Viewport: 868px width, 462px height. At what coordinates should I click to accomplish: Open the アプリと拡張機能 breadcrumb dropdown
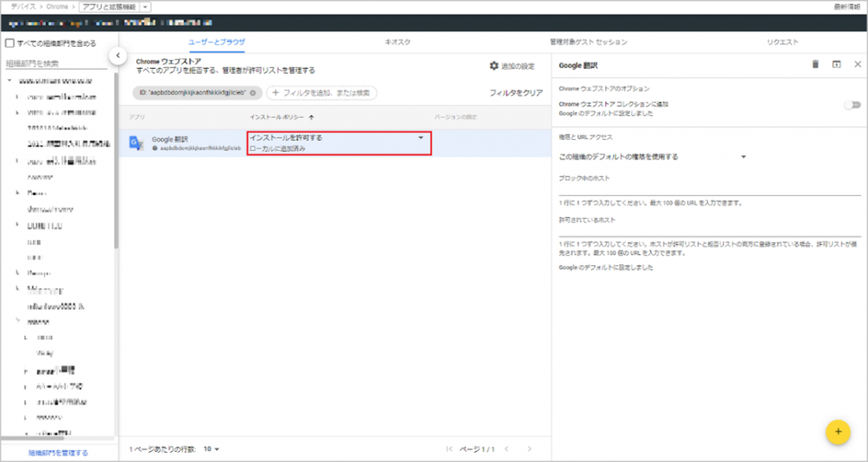tap(145, 7)
